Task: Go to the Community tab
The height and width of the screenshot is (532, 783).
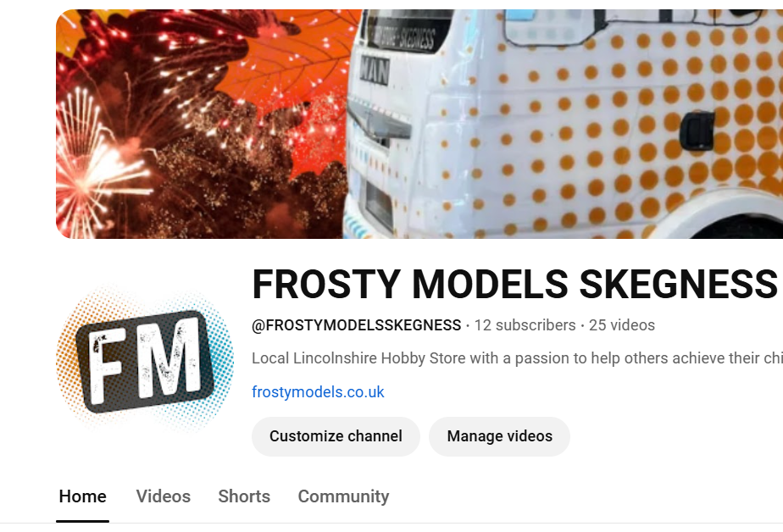Action: point(343,496)
